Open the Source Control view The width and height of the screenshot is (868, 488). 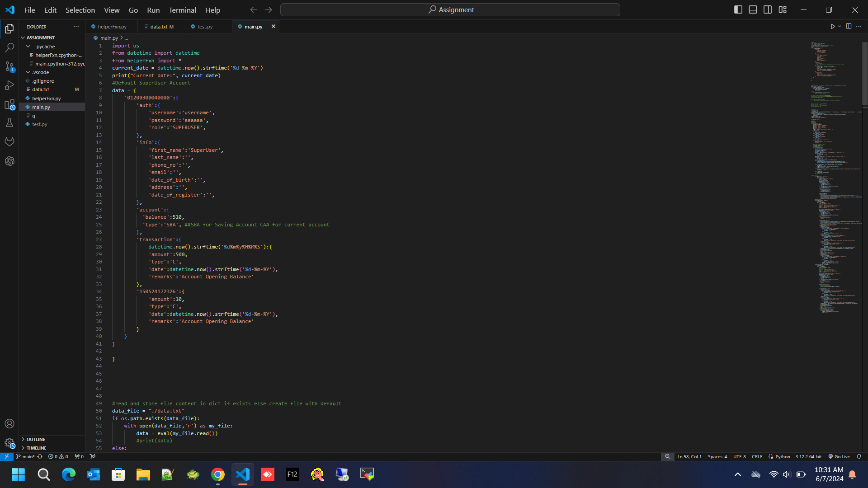click(x=9, y=66)
